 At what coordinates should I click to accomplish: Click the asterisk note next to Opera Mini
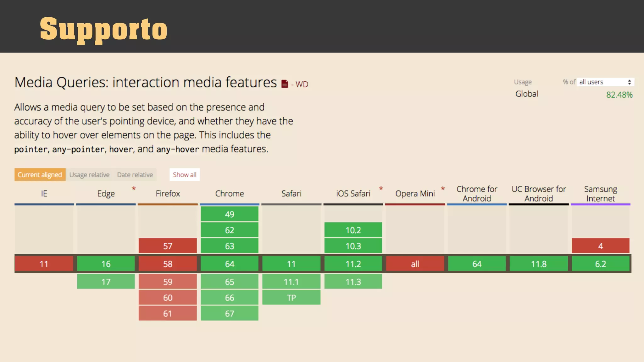point(443,189)
